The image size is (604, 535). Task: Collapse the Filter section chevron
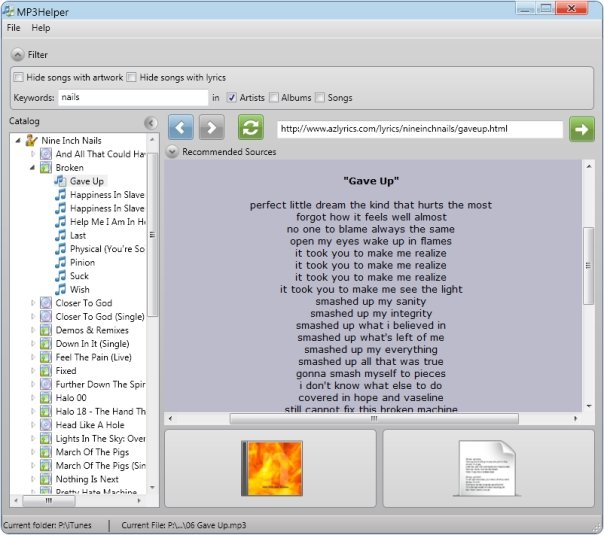coord(18,55)
